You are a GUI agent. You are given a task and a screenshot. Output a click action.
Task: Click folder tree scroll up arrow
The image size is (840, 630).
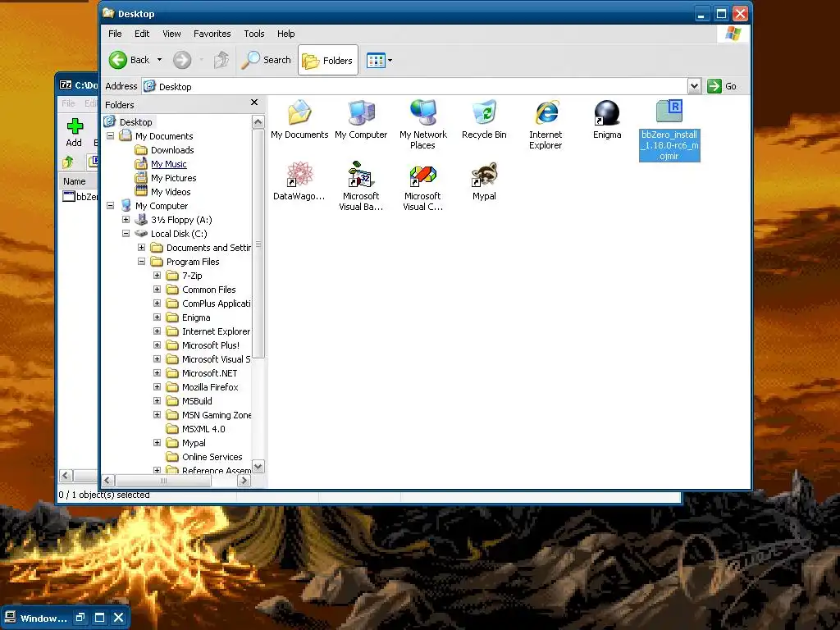(258, 122)
